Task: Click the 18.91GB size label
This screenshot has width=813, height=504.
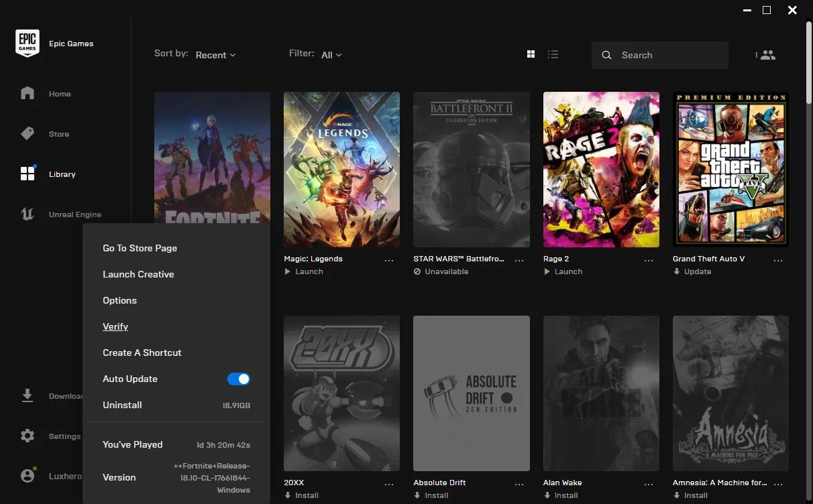Action: 236,405
